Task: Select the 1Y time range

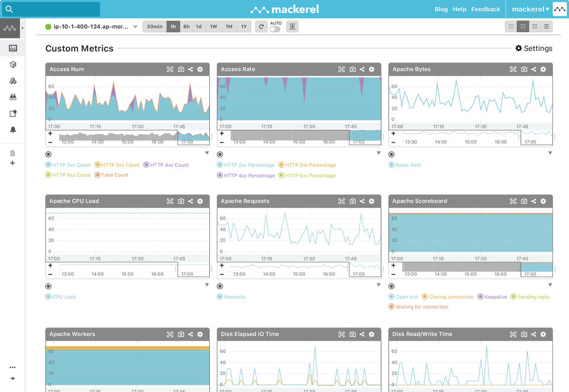Action: pyautogui.click(x=244, y=27)
